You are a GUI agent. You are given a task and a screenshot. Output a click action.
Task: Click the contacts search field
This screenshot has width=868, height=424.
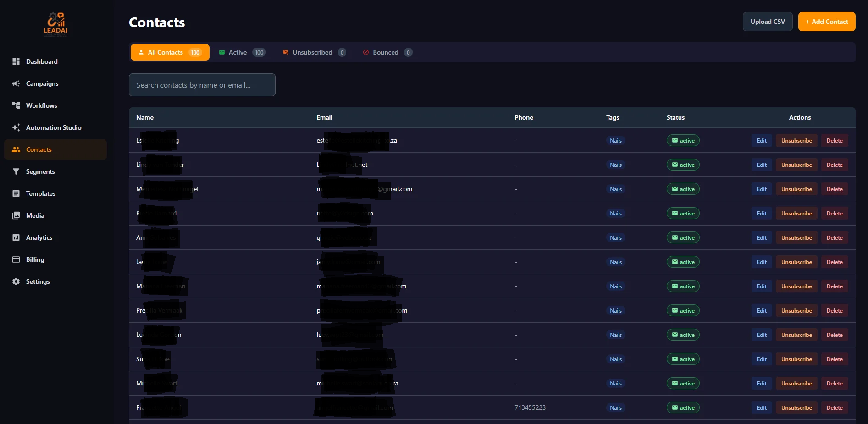tap(202, 85)
